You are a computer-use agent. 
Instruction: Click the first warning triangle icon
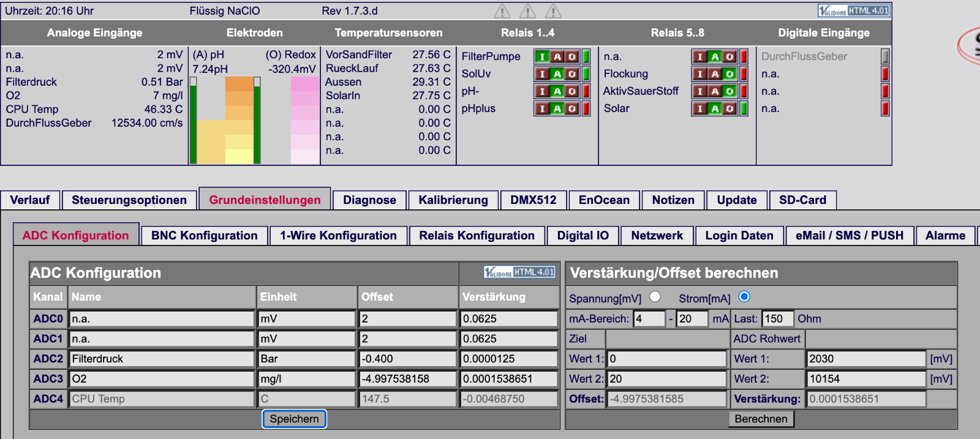click(x=502, y=11)
